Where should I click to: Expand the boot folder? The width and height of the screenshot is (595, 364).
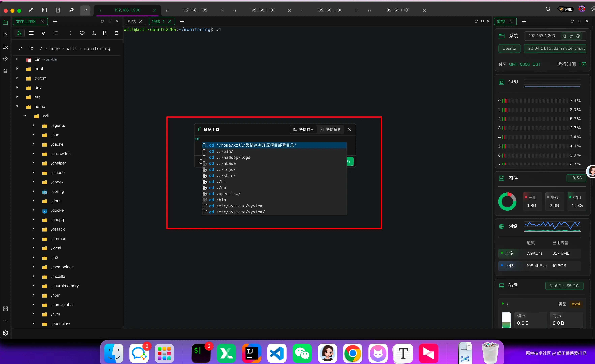tap(17, 69)
